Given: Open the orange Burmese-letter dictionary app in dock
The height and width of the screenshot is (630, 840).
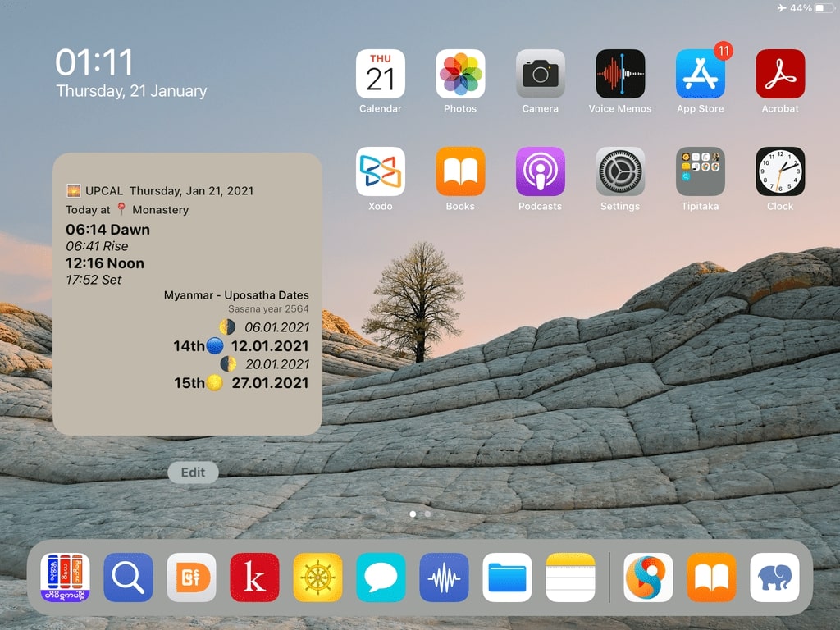Looking at the screenshot, I should 191,577.
